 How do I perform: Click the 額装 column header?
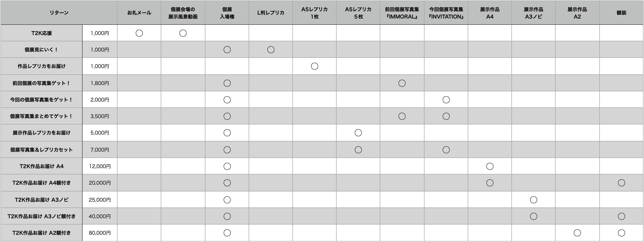621,13
